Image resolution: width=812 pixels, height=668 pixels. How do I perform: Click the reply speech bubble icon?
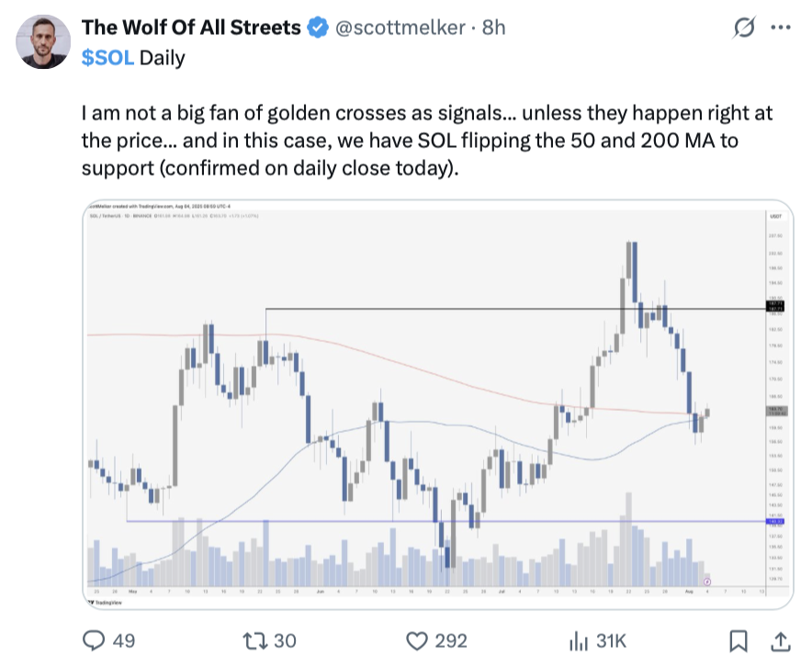[x=96, y=640]
